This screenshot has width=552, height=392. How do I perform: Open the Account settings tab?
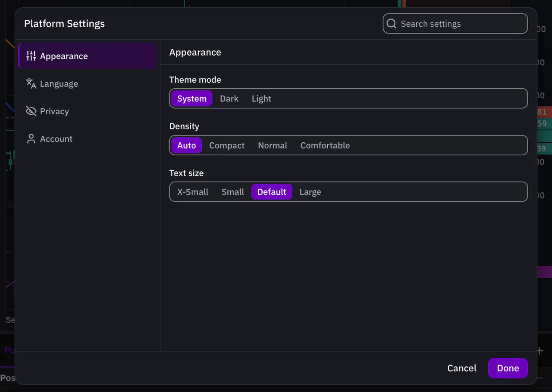click(x=88, y=139)
